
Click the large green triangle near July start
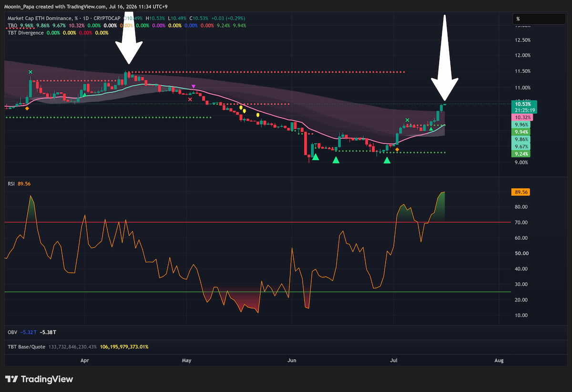coord(387,160)
